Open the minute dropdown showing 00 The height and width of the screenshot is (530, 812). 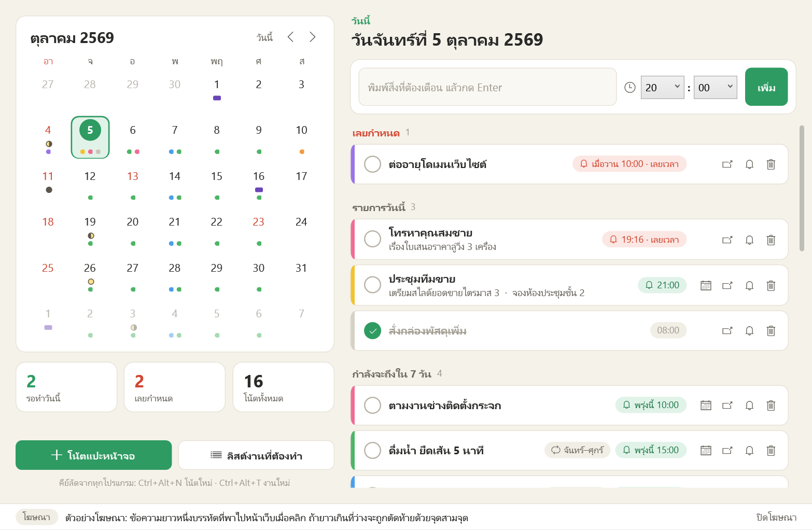coord(715,87)
